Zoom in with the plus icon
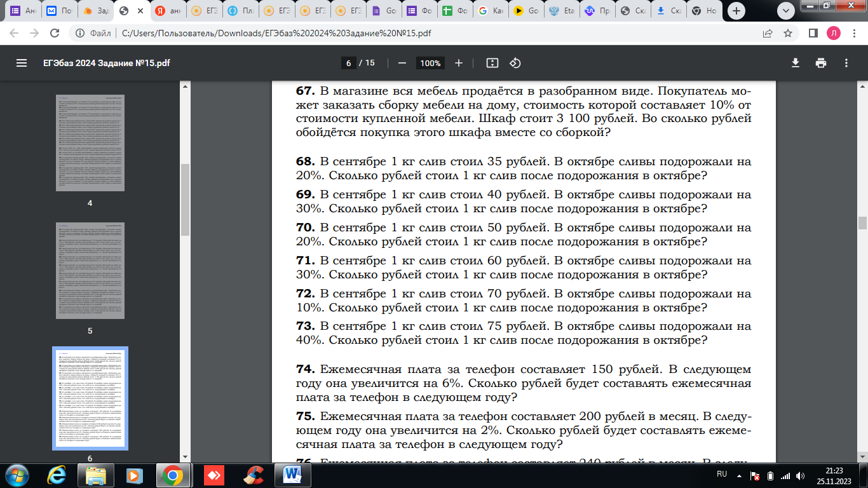Screen dimensions: 868x488 459,63
